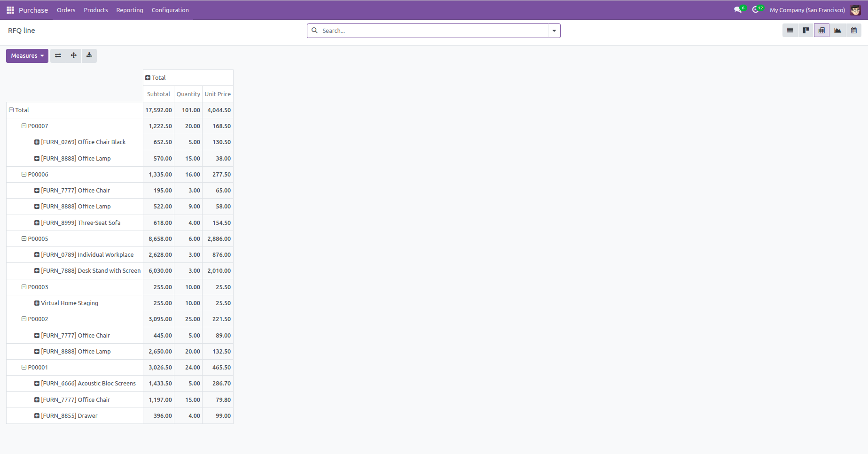Click Drawer subtotal 396.00 cell
868x454 pixels.
[x=158, y=416]
